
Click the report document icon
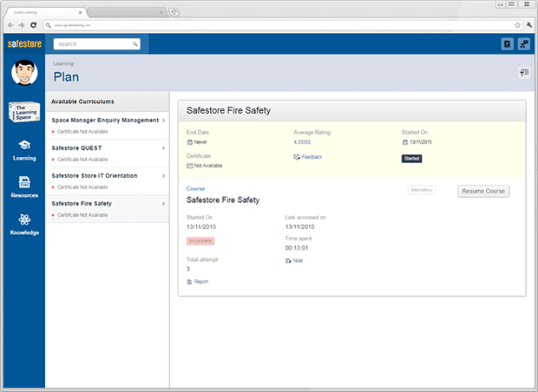coord(189,282)
